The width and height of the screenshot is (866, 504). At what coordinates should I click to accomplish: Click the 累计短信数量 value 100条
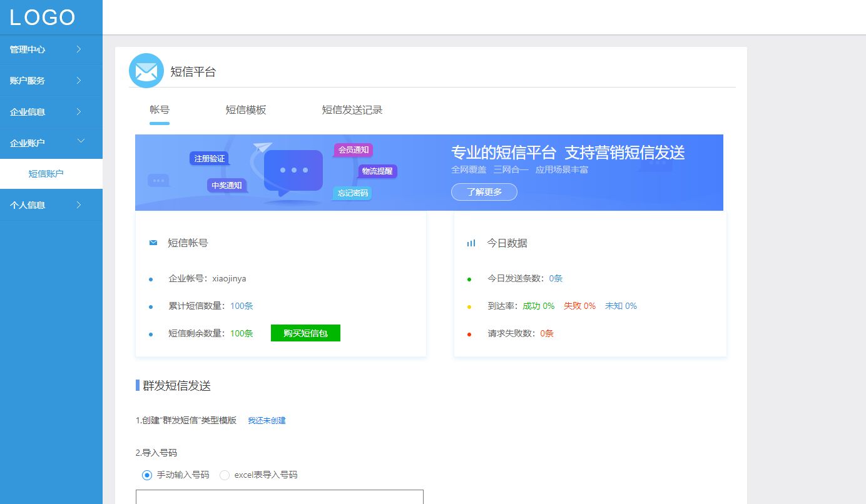(x=242, y=306)
